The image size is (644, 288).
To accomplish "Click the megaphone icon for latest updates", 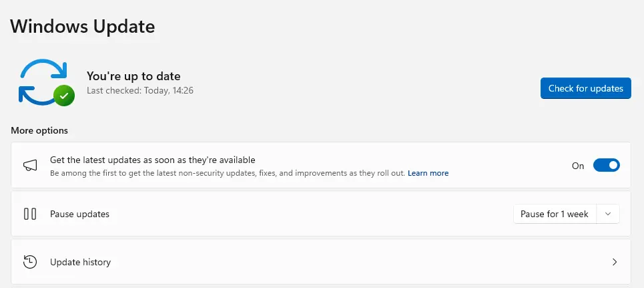I will tap(30, 166).
